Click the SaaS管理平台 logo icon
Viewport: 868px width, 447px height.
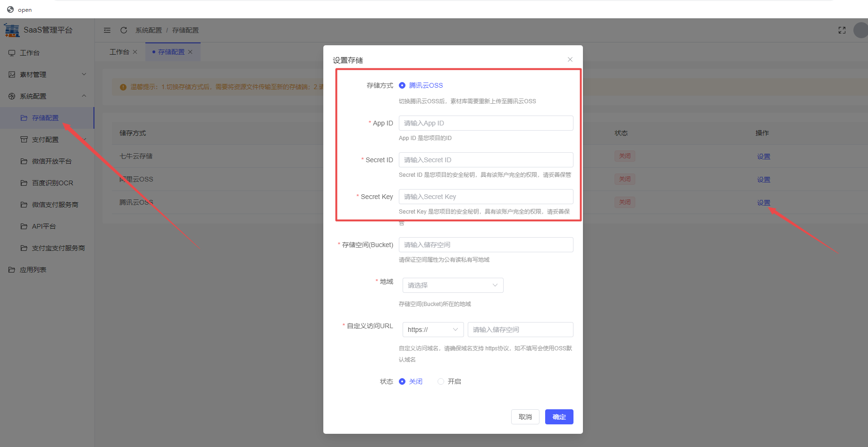[12, 30]
